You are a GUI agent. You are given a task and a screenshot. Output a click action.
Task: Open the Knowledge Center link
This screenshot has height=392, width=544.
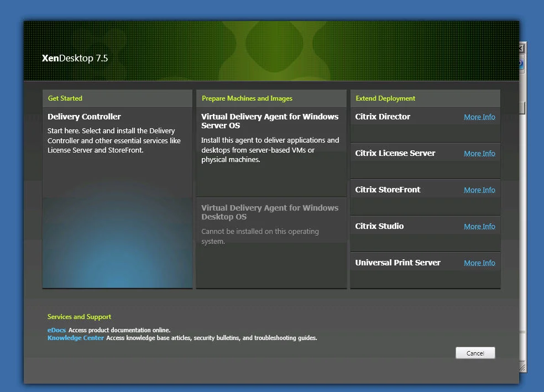pos(76,337)
